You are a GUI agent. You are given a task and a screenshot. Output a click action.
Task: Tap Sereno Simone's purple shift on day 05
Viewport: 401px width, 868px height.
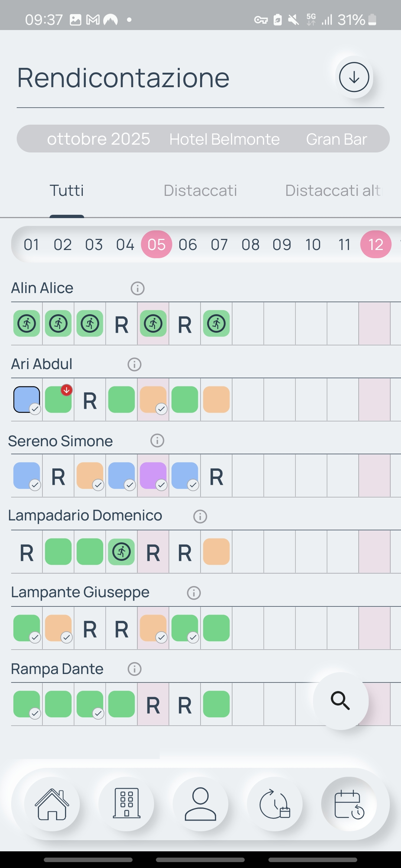point(153,476)
